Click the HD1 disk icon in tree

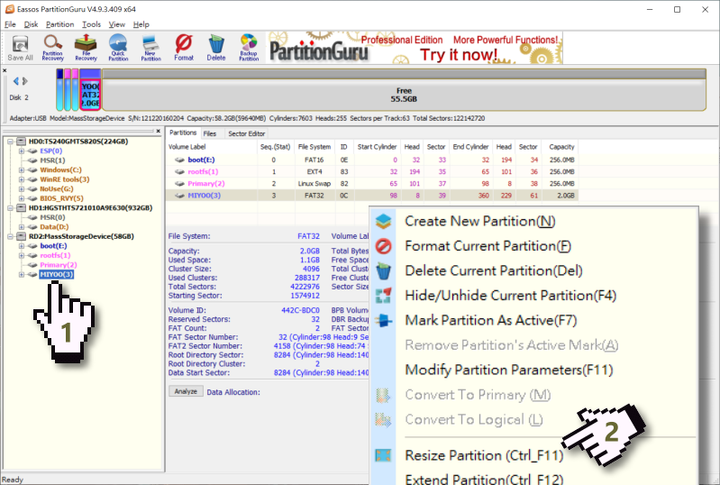[x=22, y=208]
